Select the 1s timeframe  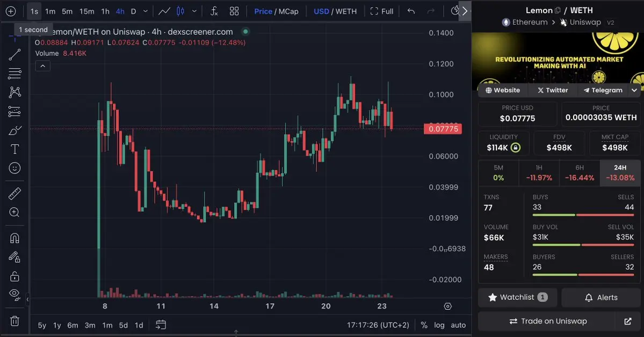click(34, 11)
